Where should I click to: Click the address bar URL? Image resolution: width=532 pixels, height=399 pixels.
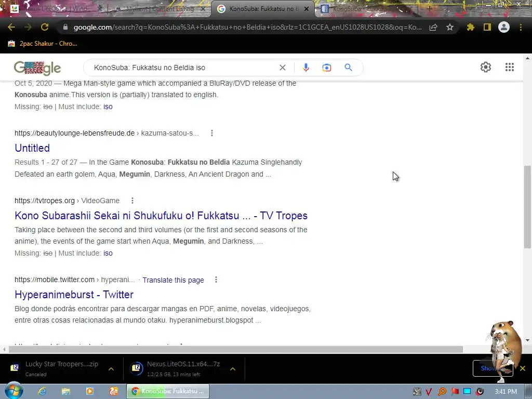[248, 27]
